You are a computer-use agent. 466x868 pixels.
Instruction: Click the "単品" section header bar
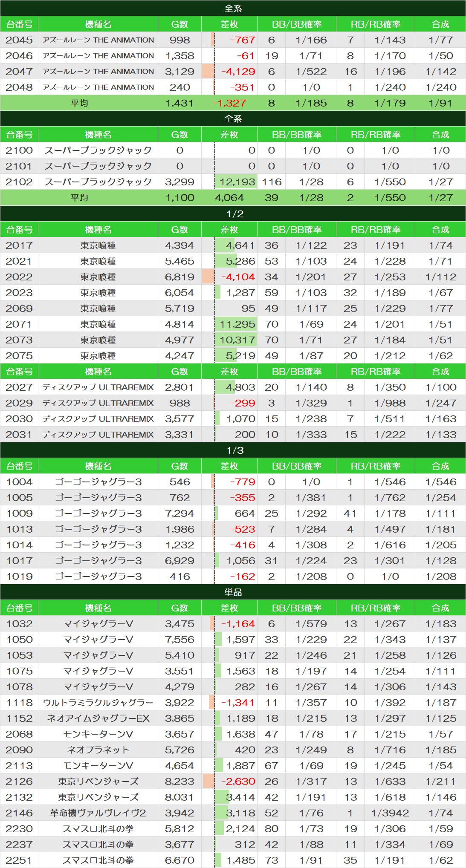click(233, 592)
